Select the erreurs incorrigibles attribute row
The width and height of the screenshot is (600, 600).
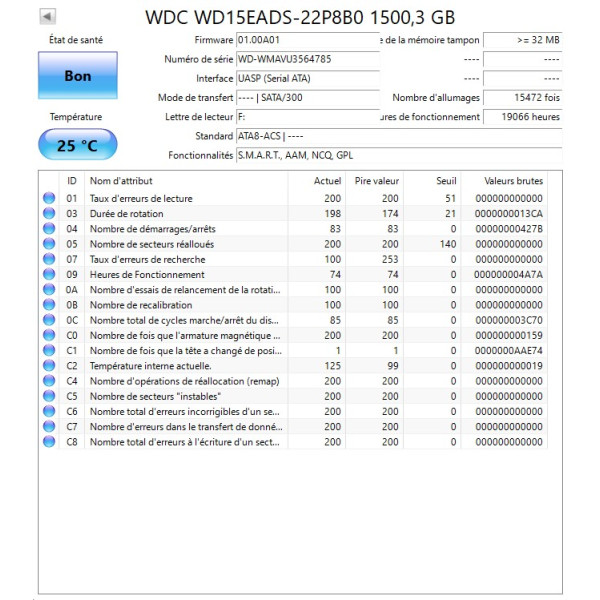[293, 411]
